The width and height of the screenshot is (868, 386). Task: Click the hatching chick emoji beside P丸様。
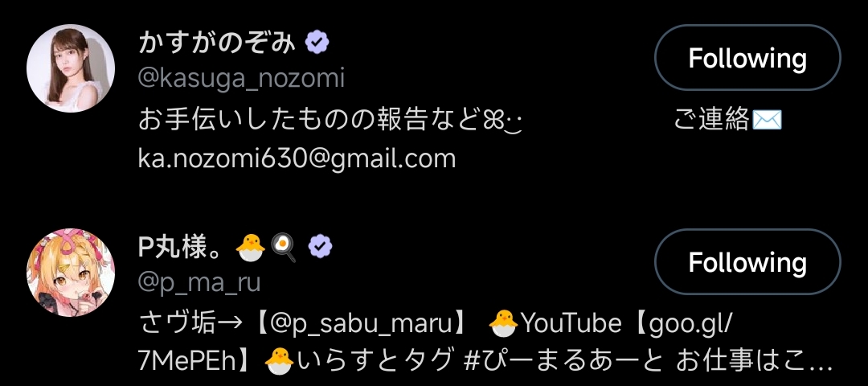click(x=250, y=248)
